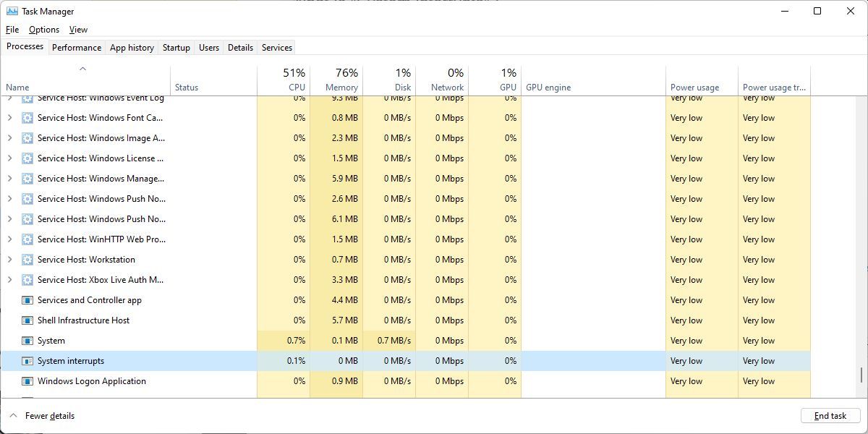Click the Windows Logon Application icon
Viewport: 868px width, 434px height.
pyautogui.click(x=27, y=381)
